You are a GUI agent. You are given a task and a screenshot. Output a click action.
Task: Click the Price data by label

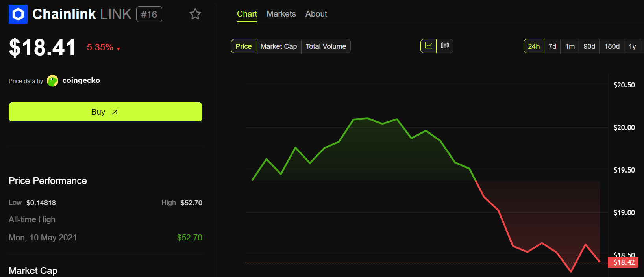point(26,81)
